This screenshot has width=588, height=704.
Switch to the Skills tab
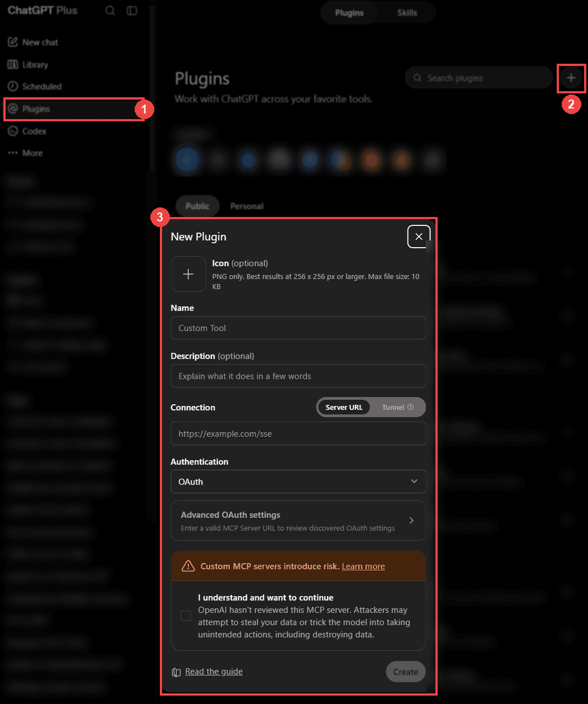407,13
